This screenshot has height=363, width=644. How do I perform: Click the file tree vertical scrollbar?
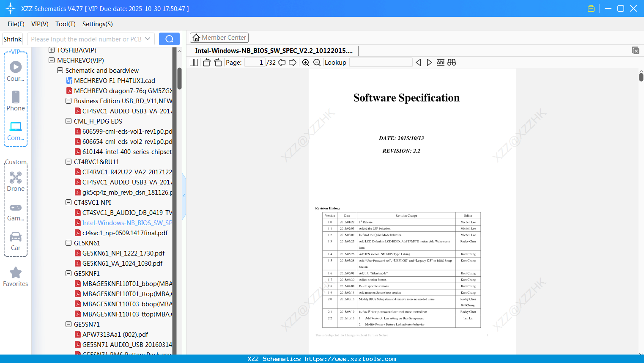pos(179,78)
